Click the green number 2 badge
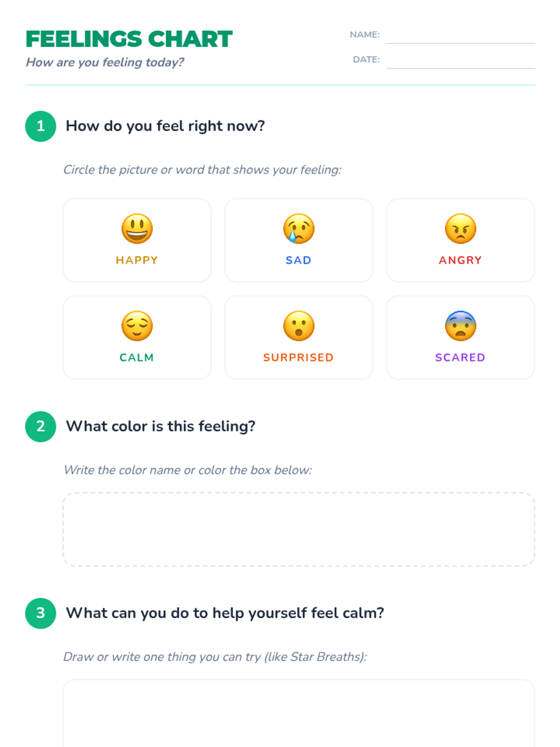560x747 pixels. pos(41,426)
